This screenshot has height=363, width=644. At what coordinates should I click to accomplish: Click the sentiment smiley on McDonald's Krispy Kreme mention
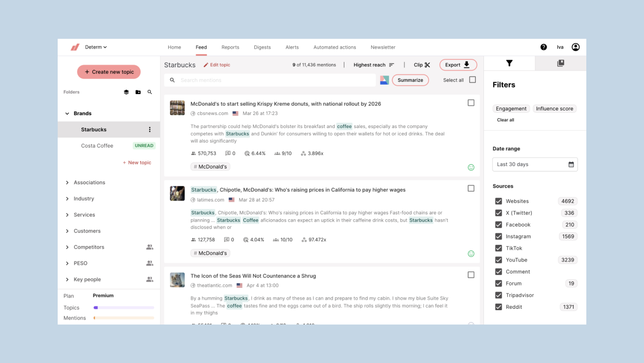click(471, 167)
